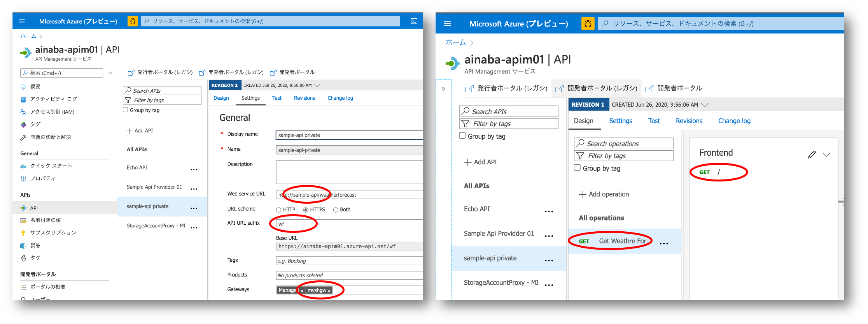Open 問題の診断と解決 in sidebar
Image resolution: width=868 pixels, height=324 pixels.
tap(51, 137)
